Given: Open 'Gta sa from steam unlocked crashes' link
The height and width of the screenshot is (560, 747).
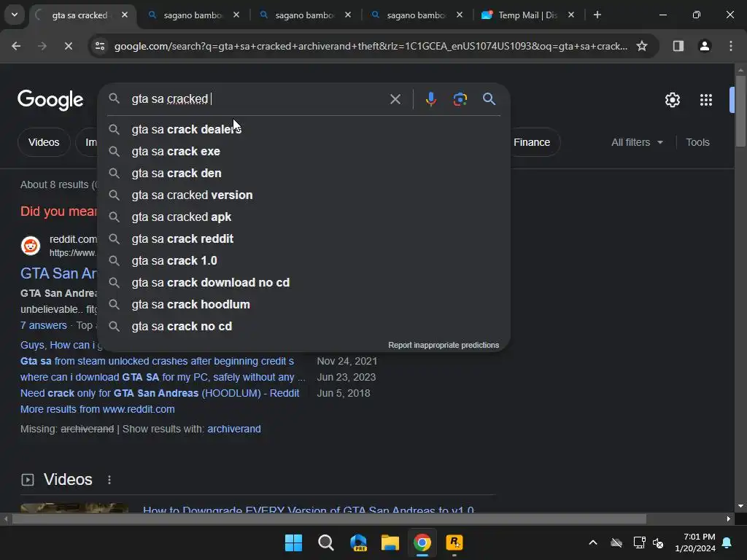Looking at the screenshot, I should (158, 362).
